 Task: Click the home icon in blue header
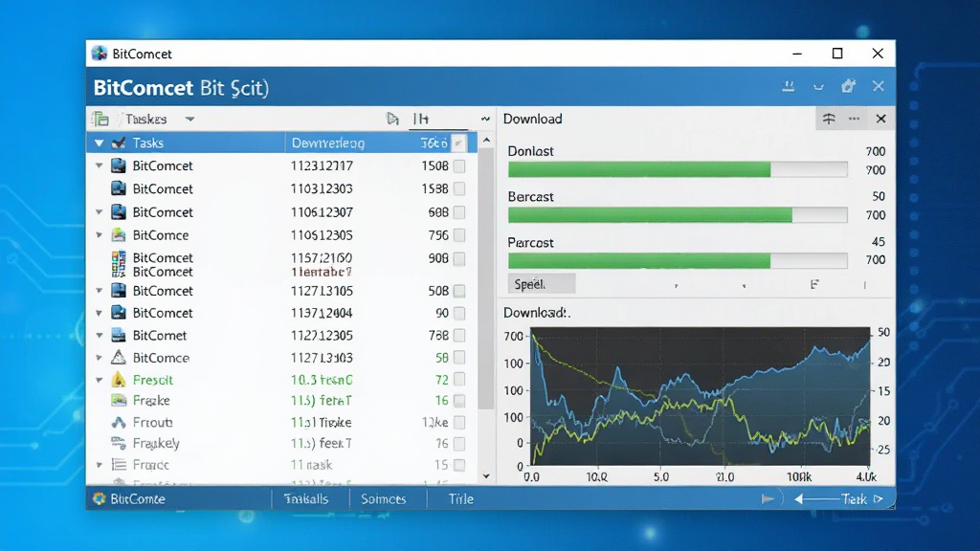pyautogui.click(x=848, y=86)
